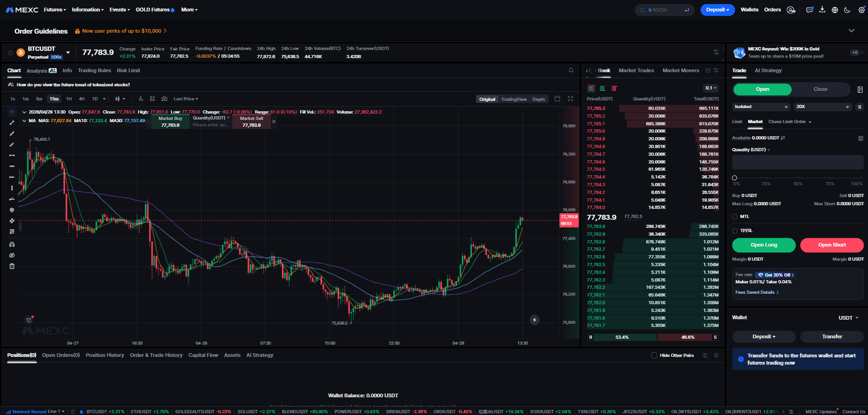Select the Original chart mode
This screenshot has width=868, height=415.
click(487, 99)
